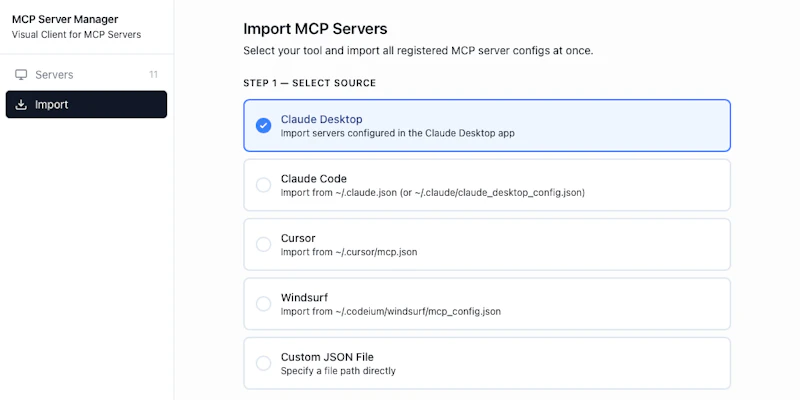Select the Claude Desktop radio button
The width and height of the screenshot is (800, 400).
tap(263, 126)
